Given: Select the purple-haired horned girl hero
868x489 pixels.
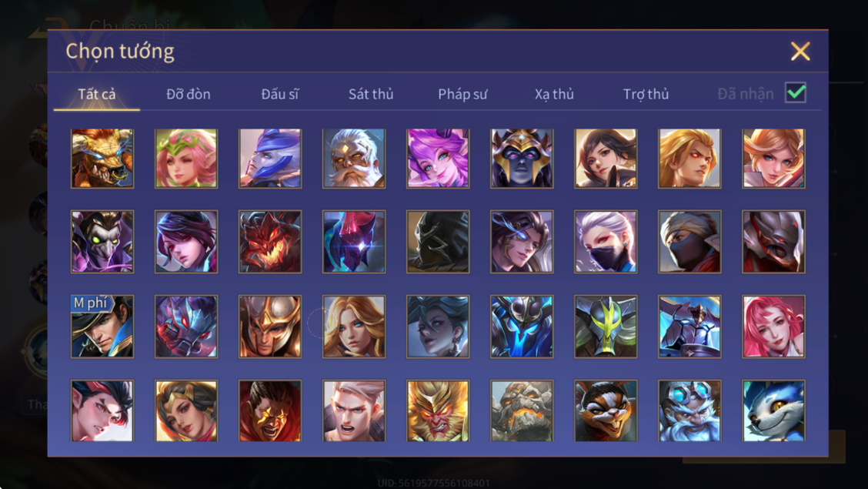Looking at the screenshot, I should pos(438,159).
